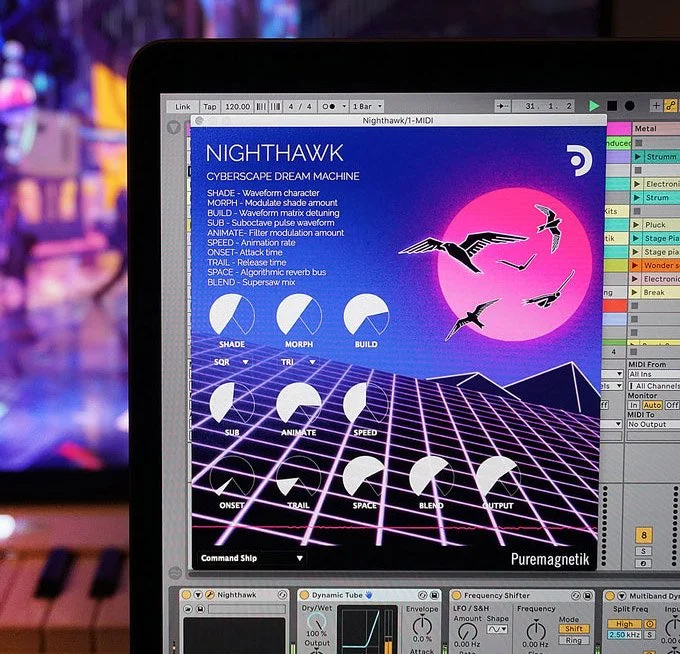
Task: Open the Command Ship preset dropdown
Action: [x=252, y=558]
